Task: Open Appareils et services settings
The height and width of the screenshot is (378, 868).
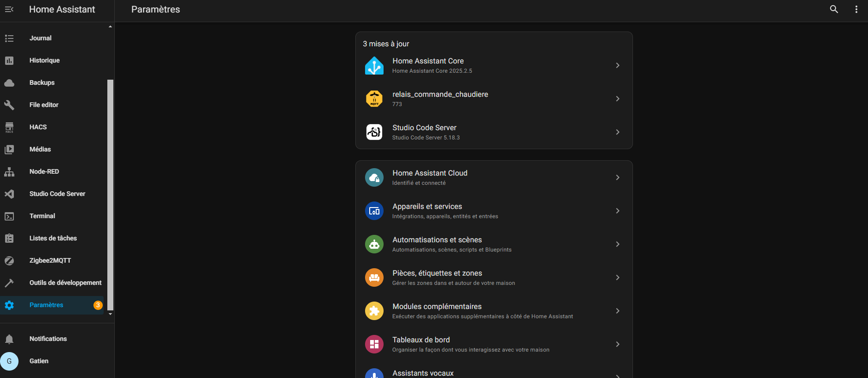Action: pos(494,211)
